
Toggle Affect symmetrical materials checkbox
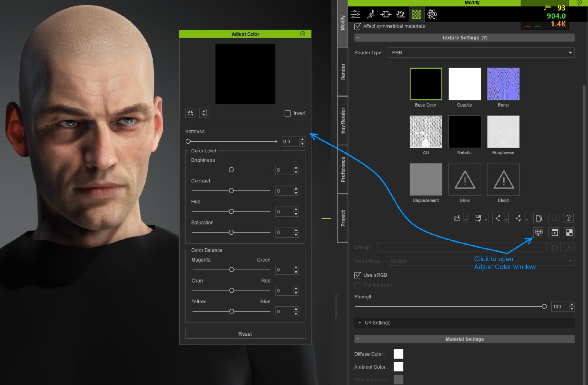358,26
